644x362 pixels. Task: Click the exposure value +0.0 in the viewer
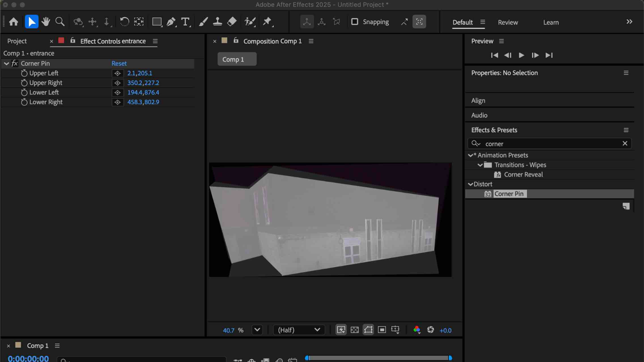point(445,330)
